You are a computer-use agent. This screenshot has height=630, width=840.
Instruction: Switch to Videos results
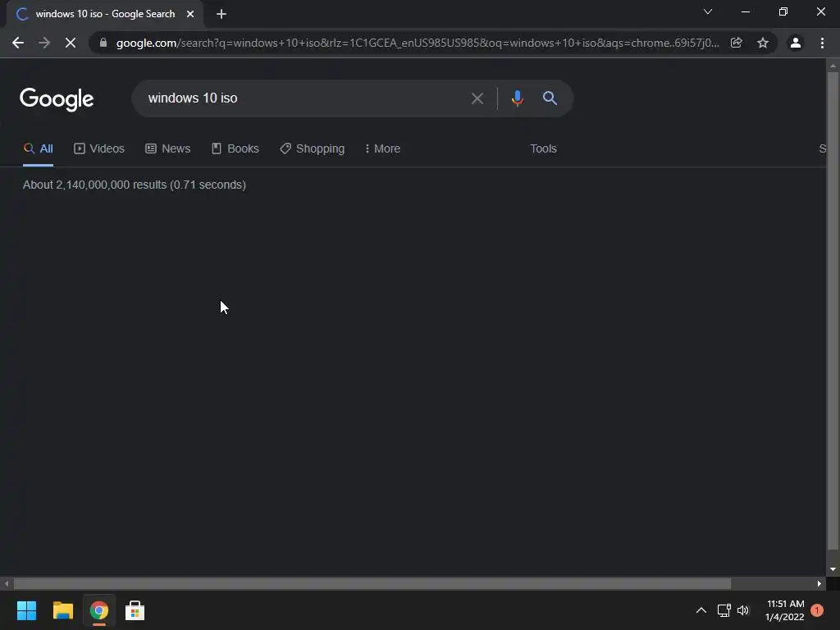(99, 149)
